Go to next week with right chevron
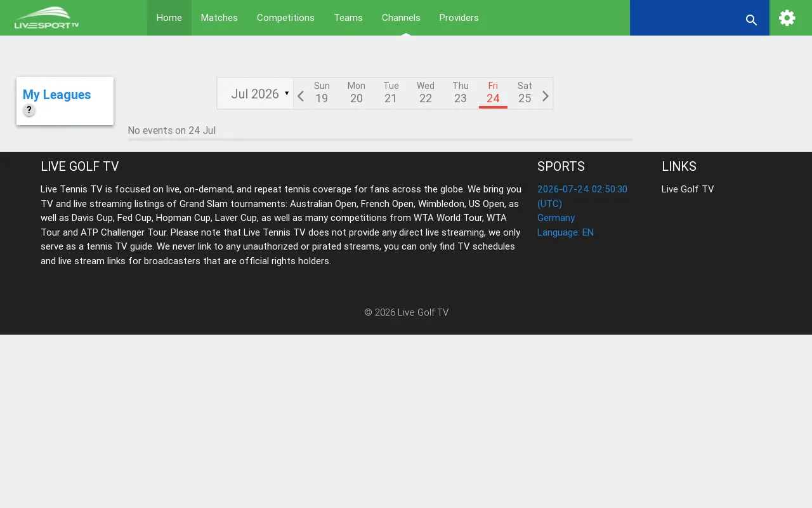This screenshot has height=508, width=812. click(x=546, y=97)
